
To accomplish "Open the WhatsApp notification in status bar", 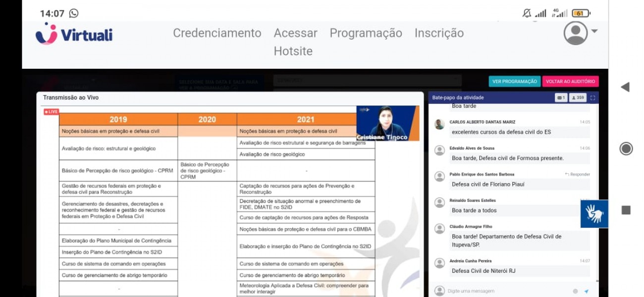I will (x=74, y=13).
